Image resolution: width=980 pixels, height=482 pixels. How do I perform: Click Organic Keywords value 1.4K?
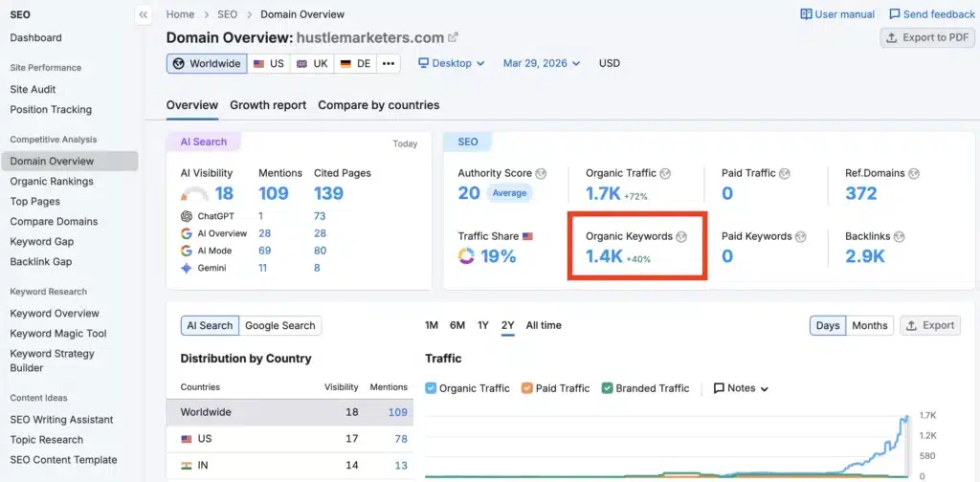coord(605,256)
